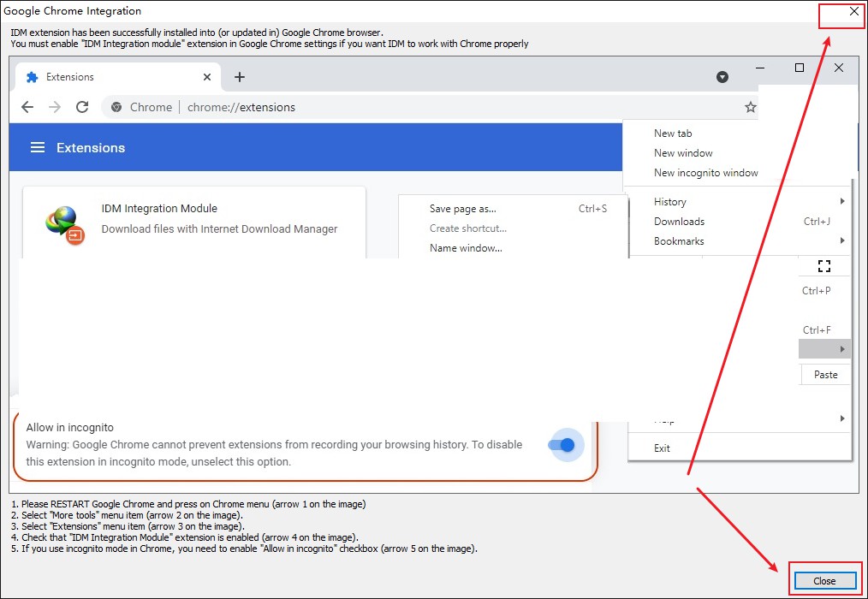Image resolution: width=868 pixels, height=599 pixels.
Task: Click the 'Allow in incognito' label
Action: [69, 427]
